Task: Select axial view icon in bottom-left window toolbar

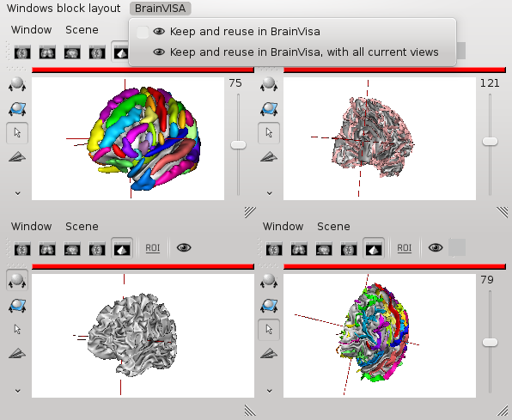Action: coord(22,249)
